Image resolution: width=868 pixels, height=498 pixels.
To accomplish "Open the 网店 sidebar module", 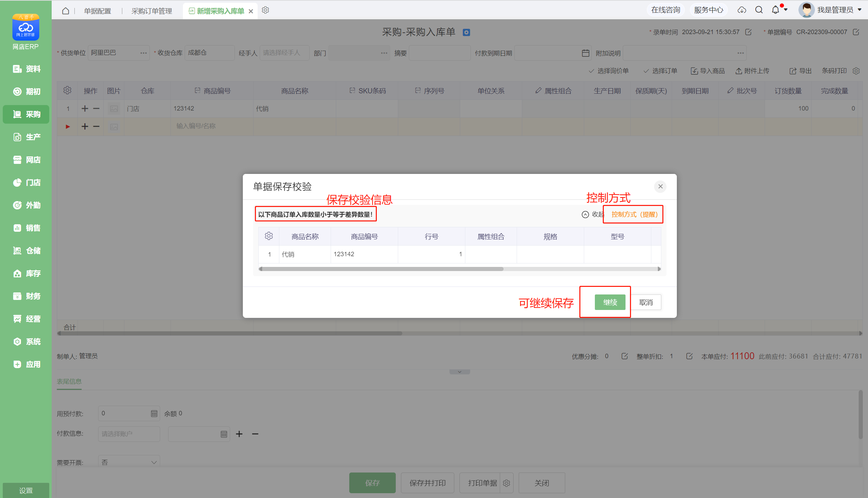I will (26, 160).
